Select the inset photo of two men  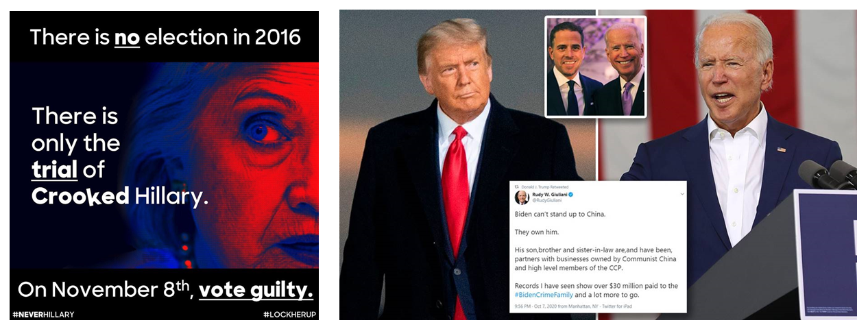coord(596,66)
